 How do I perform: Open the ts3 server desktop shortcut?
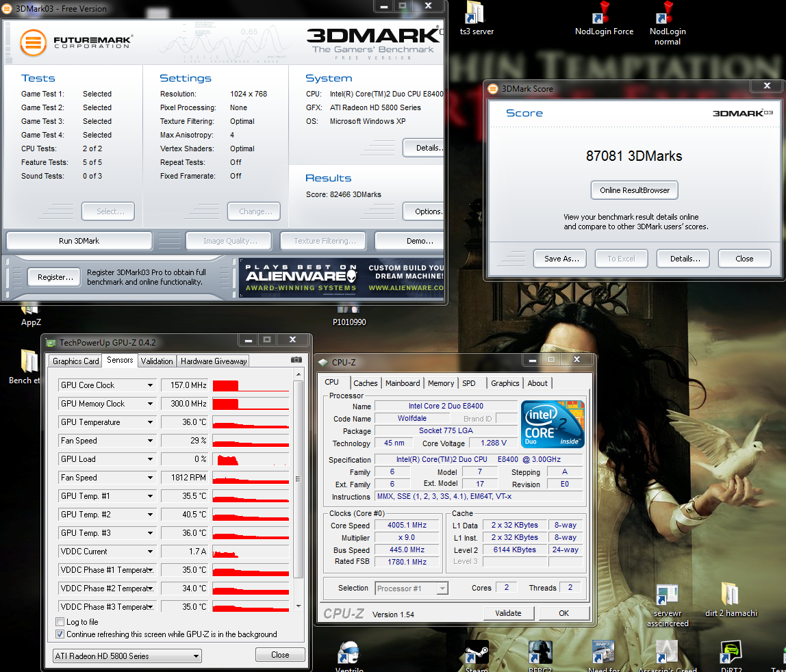click(476, 19)
